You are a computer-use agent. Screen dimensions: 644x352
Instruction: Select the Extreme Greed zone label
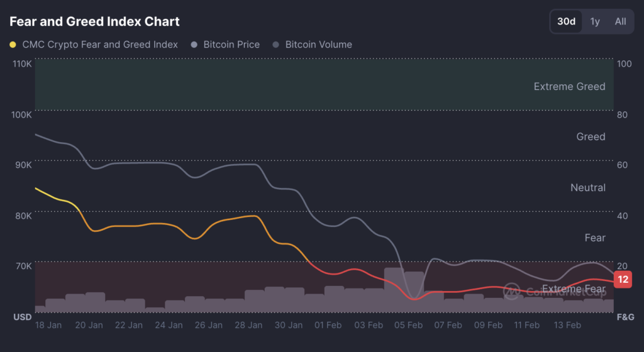tap(569, 87)
